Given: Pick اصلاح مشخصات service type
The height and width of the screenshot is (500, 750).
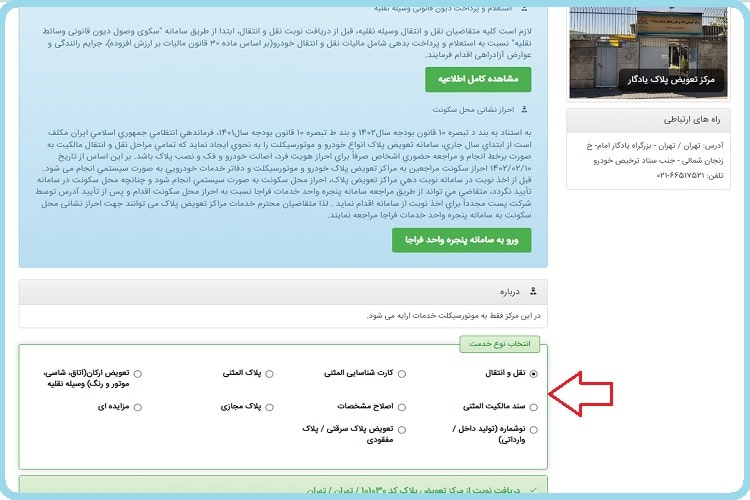Looking at the screenshot, I should [x=402, y=407].
